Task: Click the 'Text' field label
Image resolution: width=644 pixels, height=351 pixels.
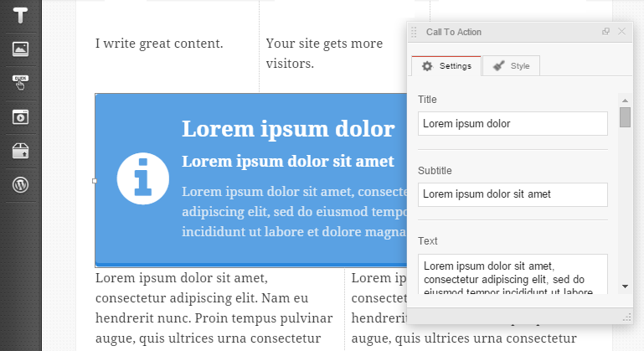Action: point(428,241)
